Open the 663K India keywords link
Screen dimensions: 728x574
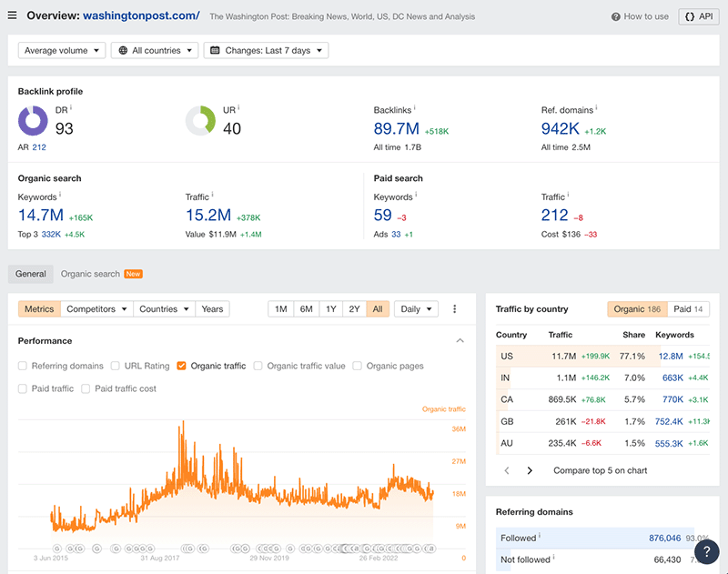[x=672, y=378]
